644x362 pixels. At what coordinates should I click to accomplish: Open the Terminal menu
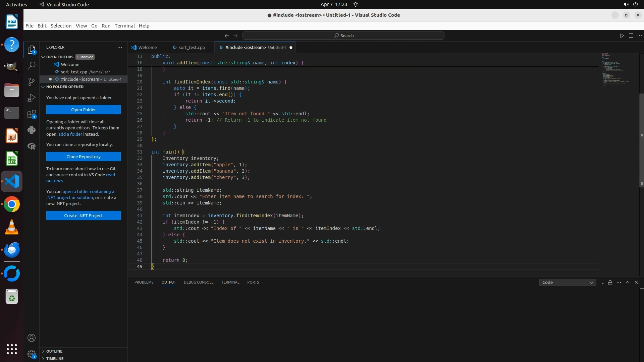pos(124,26)
